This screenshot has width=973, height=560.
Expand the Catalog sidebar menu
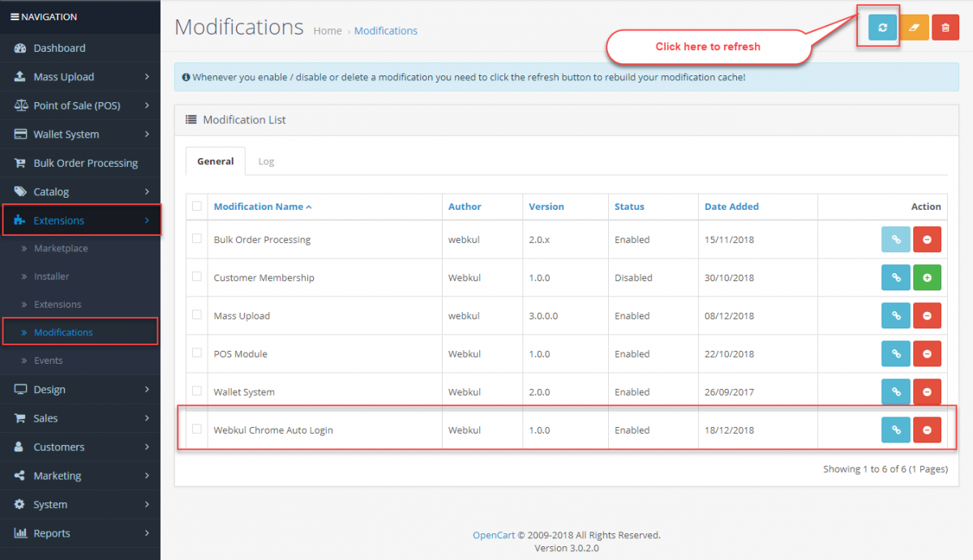80,192
